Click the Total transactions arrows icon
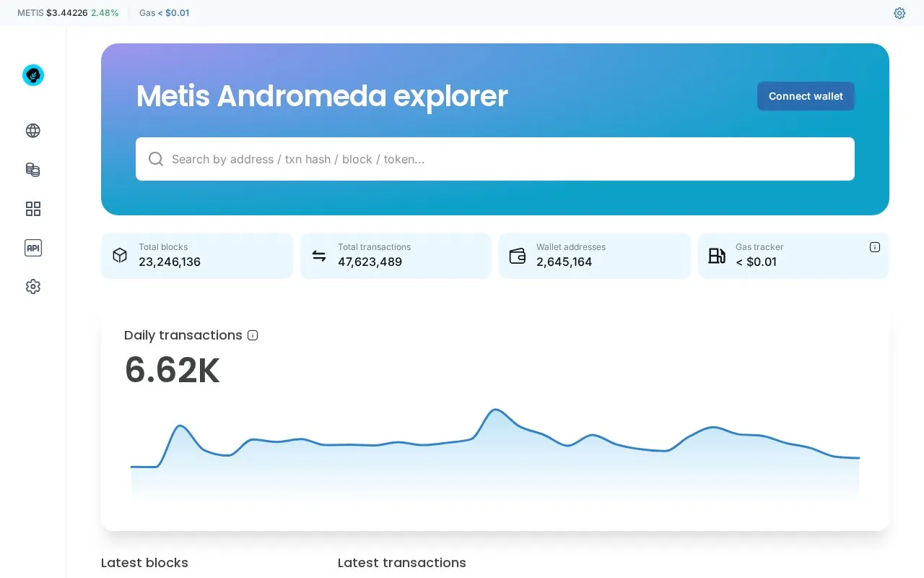Viewport: 924px width, 578px height. point(319,255)
